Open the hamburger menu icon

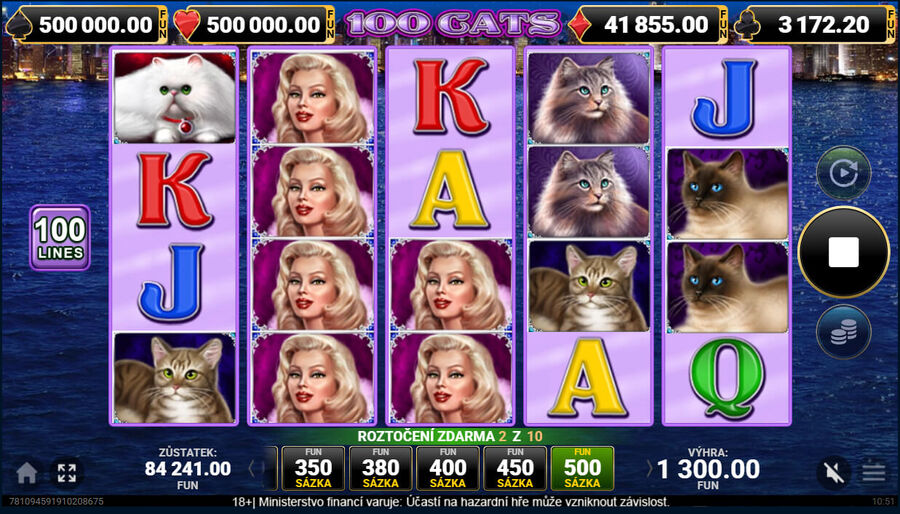pyautogui.click(x=873, y=473)
